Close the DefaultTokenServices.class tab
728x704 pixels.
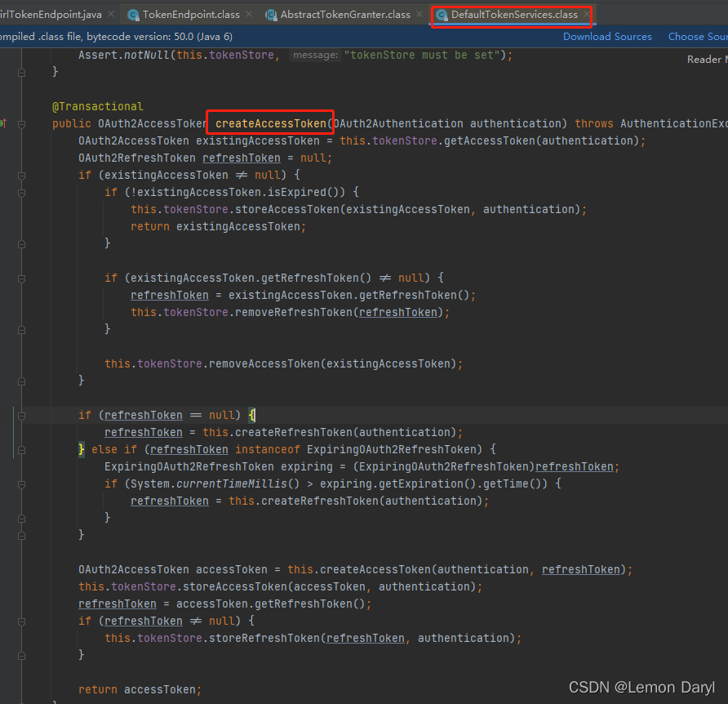pos(586,15)
